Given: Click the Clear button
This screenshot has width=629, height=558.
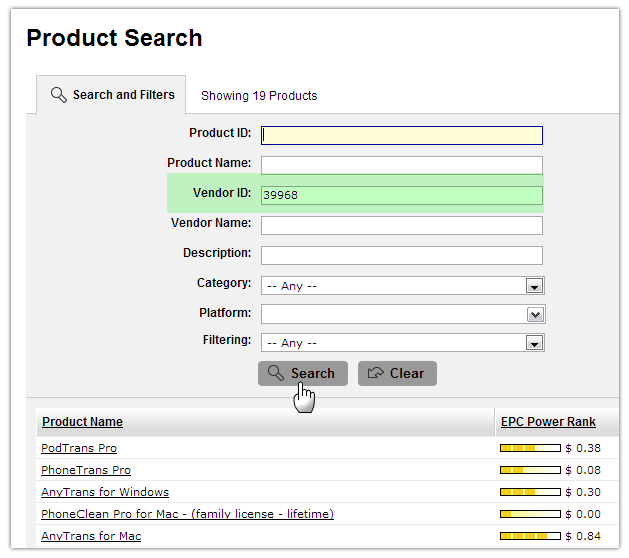Looking at the screenshot, I should (397, 373).
